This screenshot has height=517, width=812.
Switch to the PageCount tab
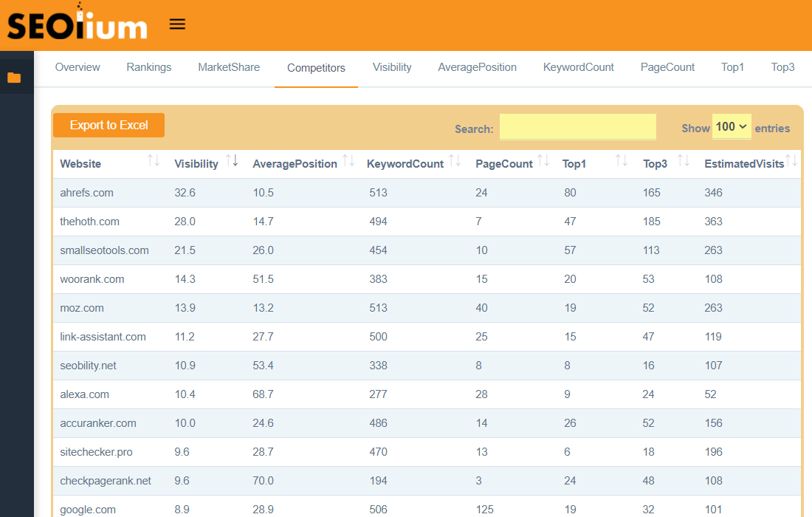[667, 67]
